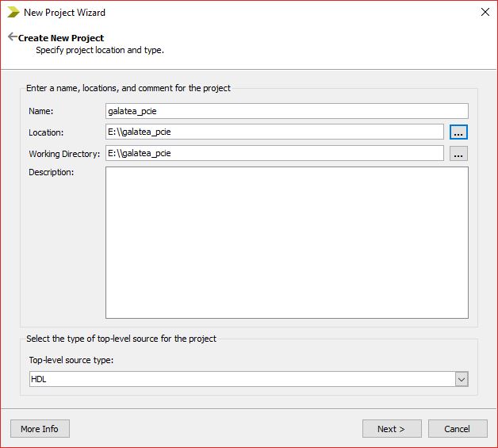Click the Create New Project heading

pos(61,38)
